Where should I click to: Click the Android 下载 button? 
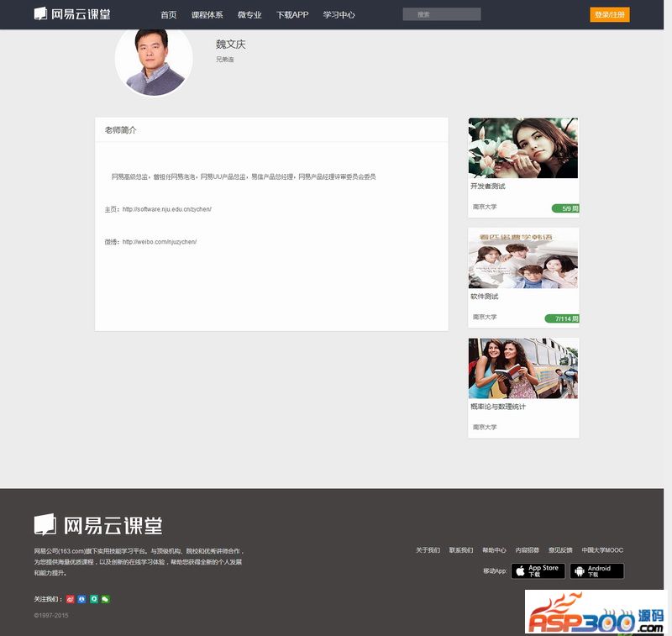click(x=596, y=570)
